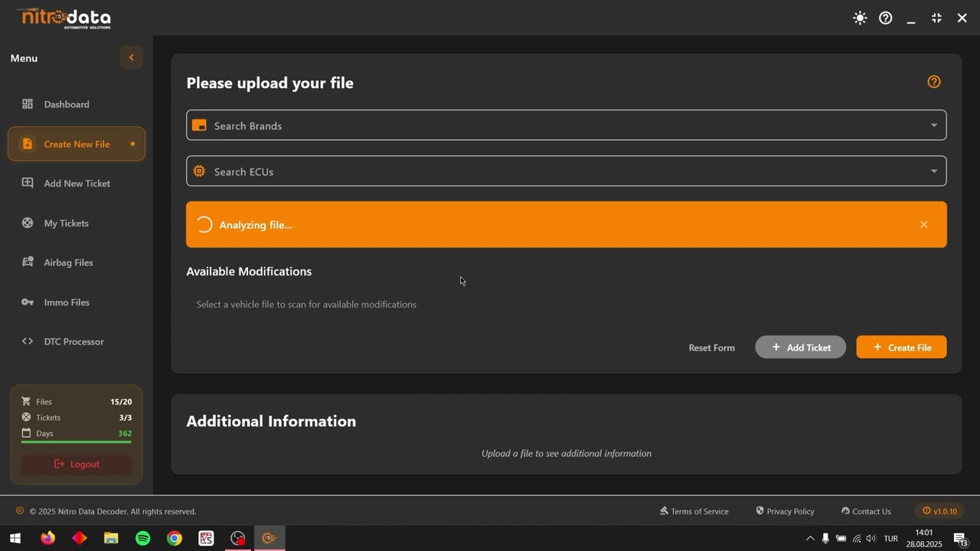
Task: Click Reset Form
Action: click(711, 347)
